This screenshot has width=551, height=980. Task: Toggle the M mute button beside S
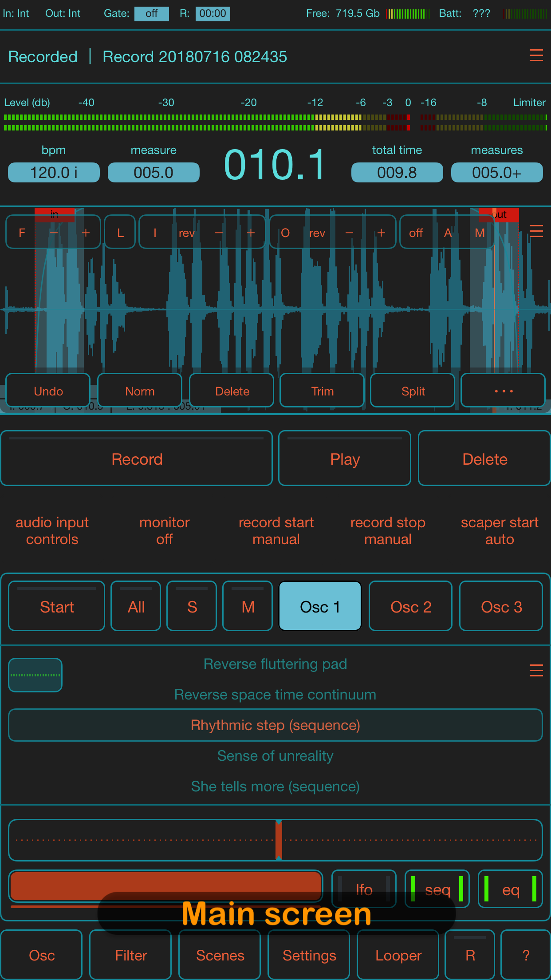click(x=248, y=606)
